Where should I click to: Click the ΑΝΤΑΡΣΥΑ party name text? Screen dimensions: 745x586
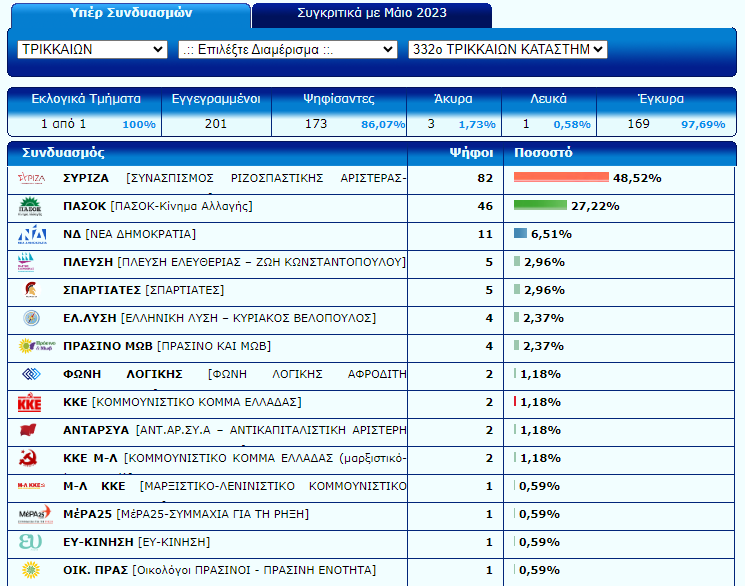point(235,431)
